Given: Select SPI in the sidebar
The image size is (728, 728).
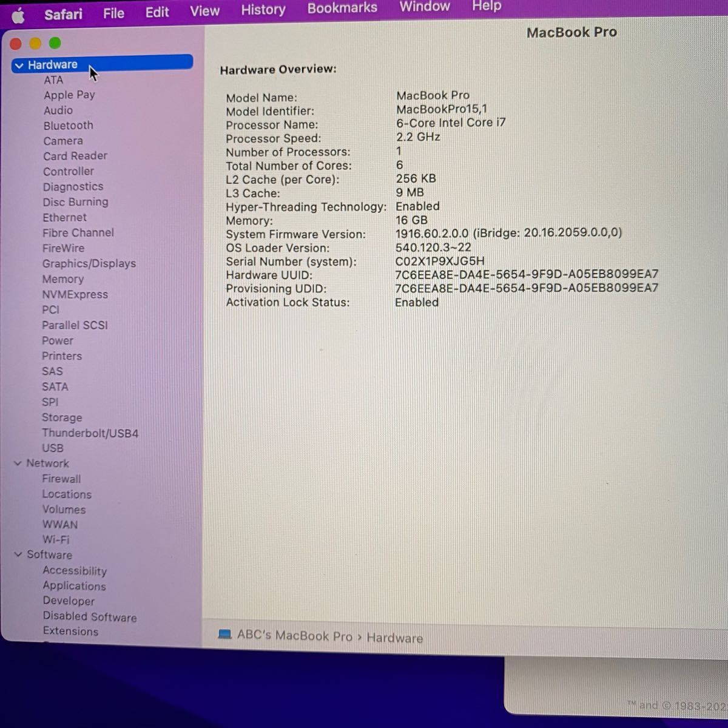Looking at the screenshot, I should [x=50, y=402].
